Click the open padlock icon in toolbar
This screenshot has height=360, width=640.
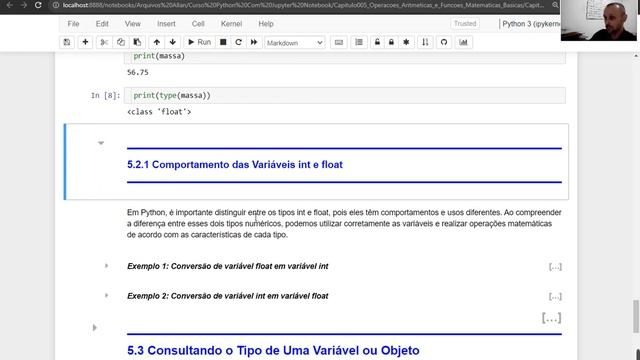[377, 42]
